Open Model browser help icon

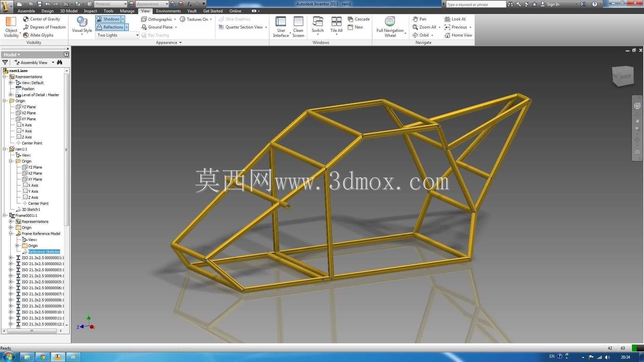(66, 54)
